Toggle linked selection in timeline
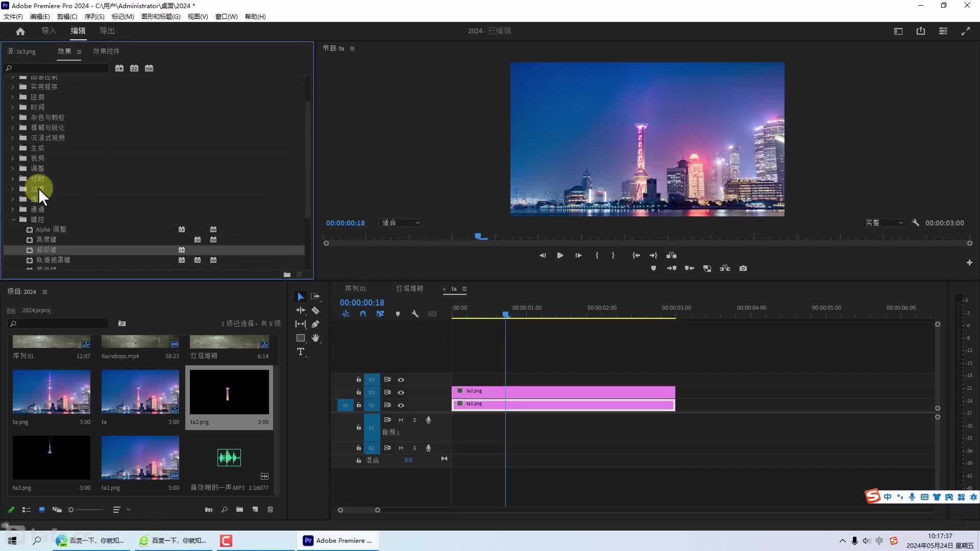Viewport: 980px width, 551px height. point(380,314)
